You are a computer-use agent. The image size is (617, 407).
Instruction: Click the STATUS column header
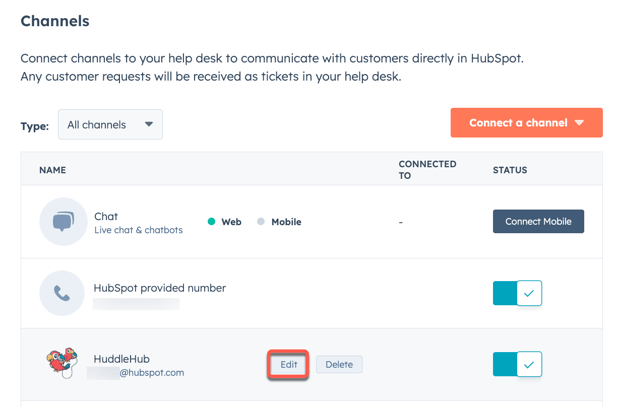pos(510,170)
